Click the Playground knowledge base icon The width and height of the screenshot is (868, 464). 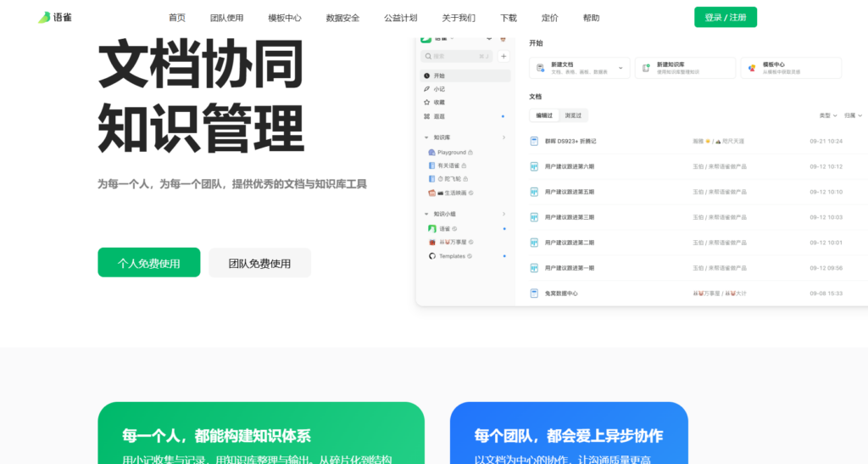431,153
